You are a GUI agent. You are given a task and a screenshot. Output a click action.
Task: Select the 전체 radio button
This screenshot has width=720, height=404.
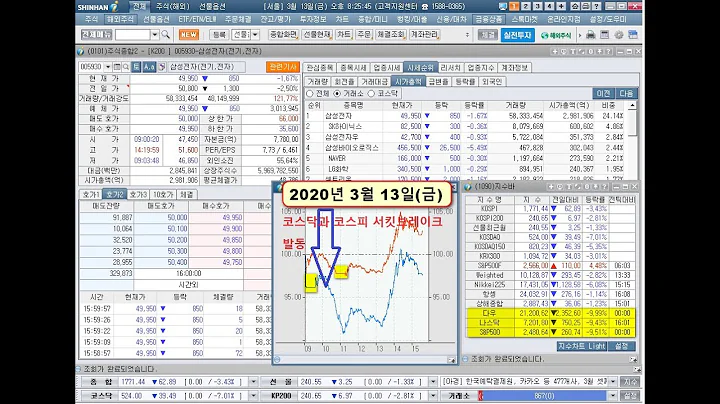point(310,93)
